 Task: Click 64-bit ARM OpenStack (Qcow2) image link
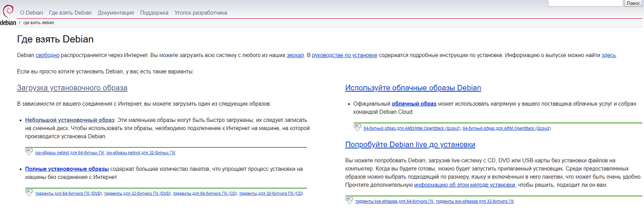click(507, 128)
